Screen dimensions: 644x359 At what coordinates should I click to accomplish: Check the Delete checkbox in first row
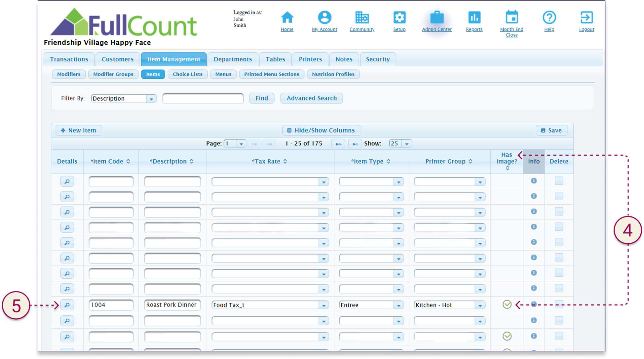pos(559,181)
